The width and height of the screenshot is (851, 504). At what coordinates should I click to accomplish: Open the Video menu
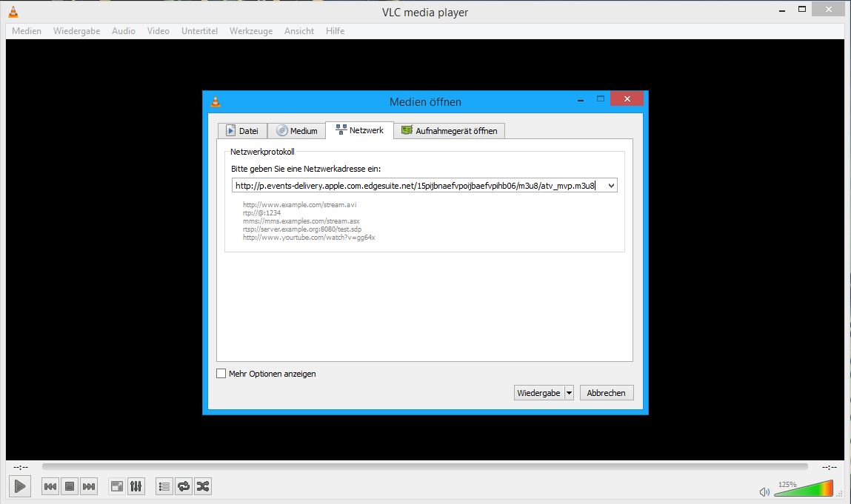[158, 31]
